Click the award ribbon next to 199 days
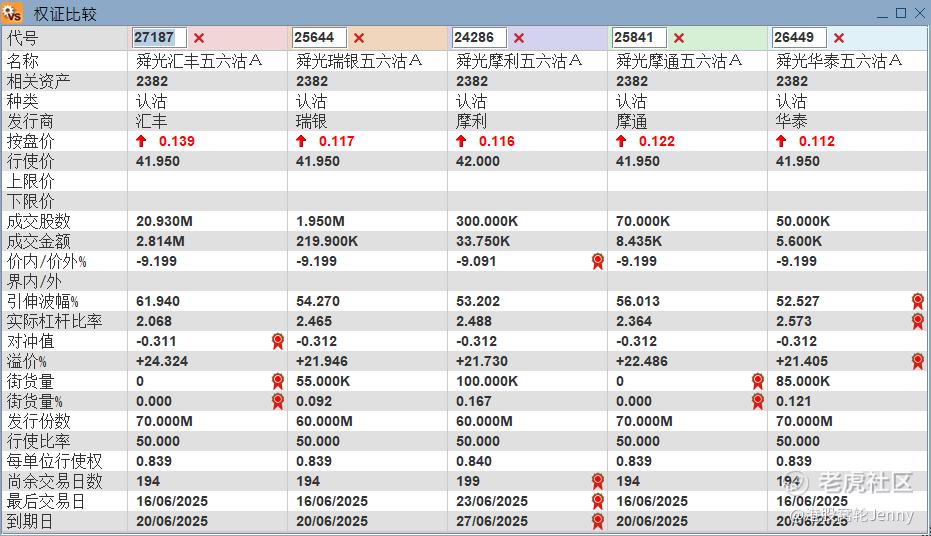 598,481
